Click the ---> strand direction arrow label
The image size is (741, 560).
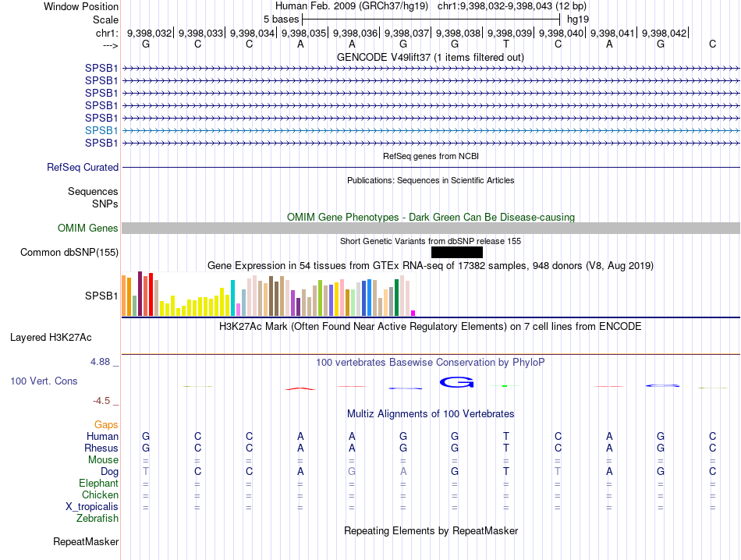coord(111,45)
